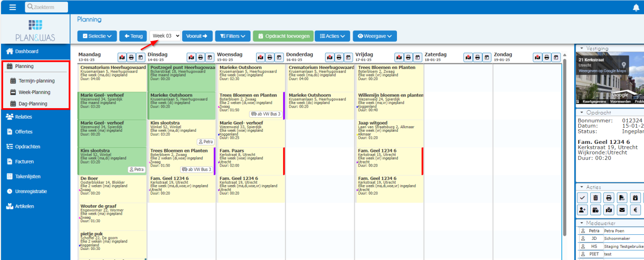Viewport: 644px width, 260px height.
Task: Print the Woensdag planning
Action: pos(269,57)
